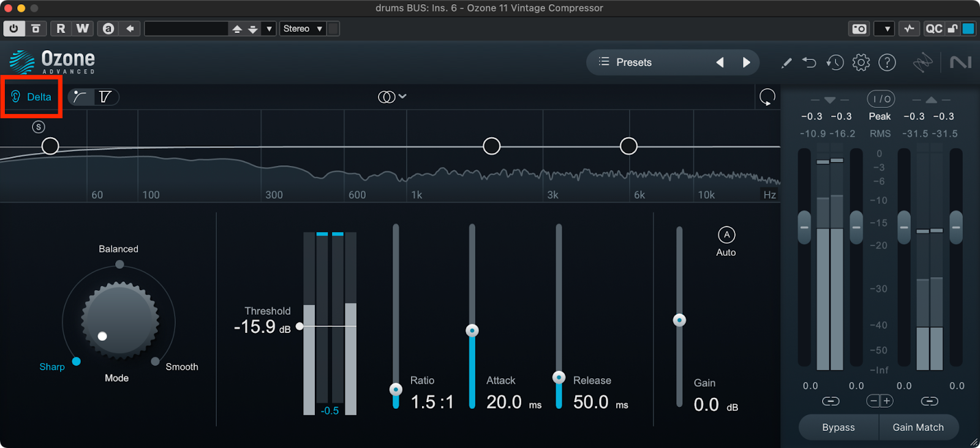980x448 pixels.
Task: Toggle the plugin power bypass button
Action: (13, 29)
